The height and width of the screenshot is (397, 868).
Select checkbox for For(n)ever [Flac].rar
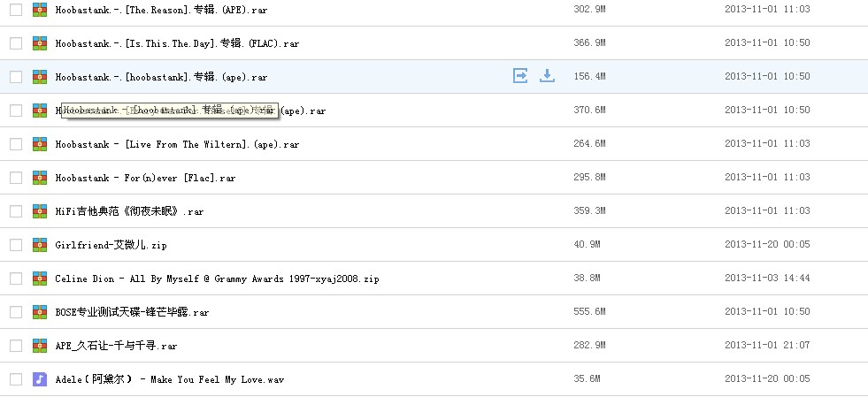pyautogui.click(x=16, y=178)
